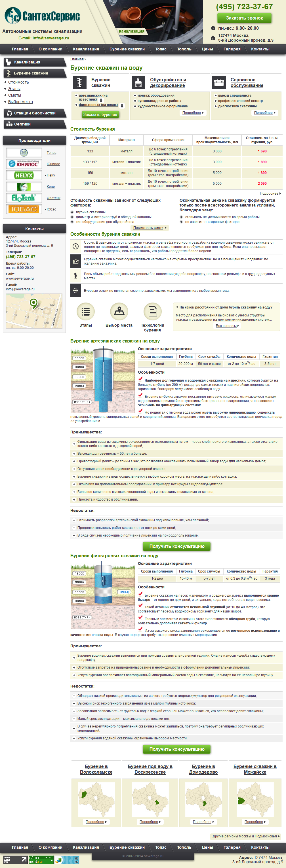Image resolution: width=286 pixels, height=868 pixels.
Task: Open Выбор места in the sidebar submenu
Action: (x=21, y=102)
